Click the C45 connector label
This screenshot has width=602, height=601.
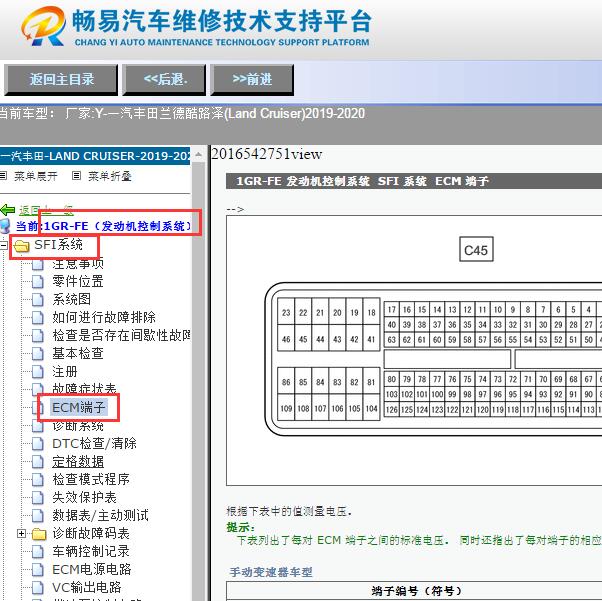(476, 250)
